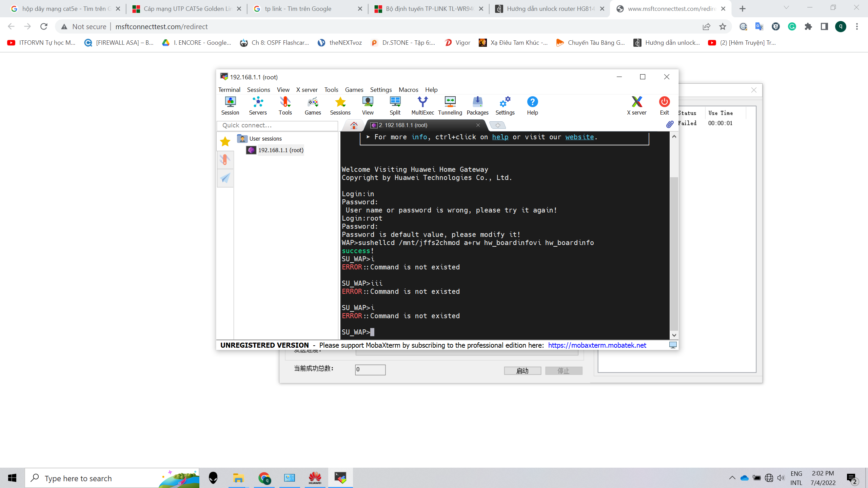Click the monitor icon in MobaXterm status bar
This screenshot has height=488, width=868.
[673, 345]
